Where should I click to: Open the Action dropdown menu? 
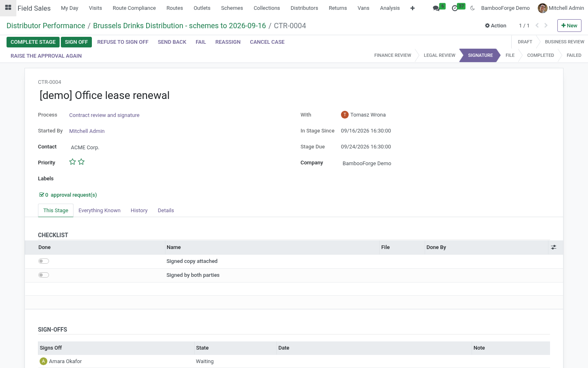click(x=496, y=25)
